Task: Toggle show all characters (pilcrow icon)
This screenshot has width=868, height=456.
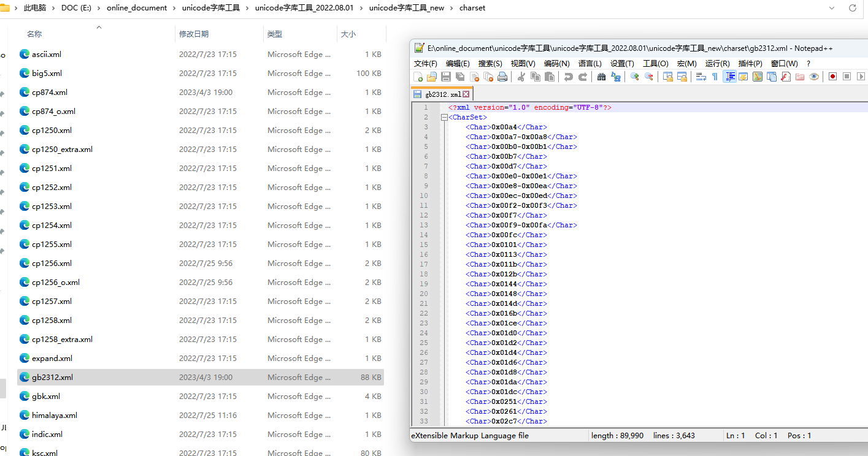Action: [715, 77]
